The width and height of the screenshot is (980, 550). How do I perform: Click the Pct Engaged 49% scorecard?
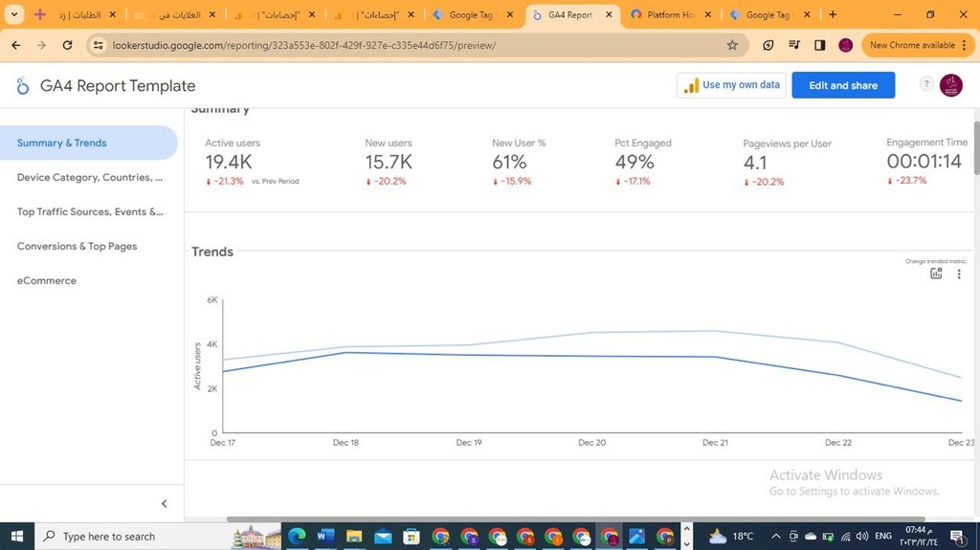(642, 164)
